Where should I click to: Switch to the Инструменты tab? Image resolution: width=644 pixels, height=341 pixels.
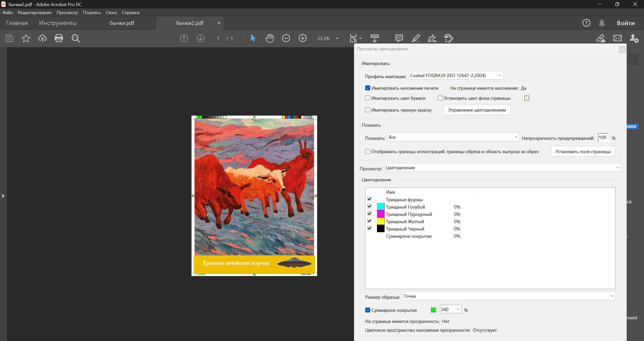[58, 23]
